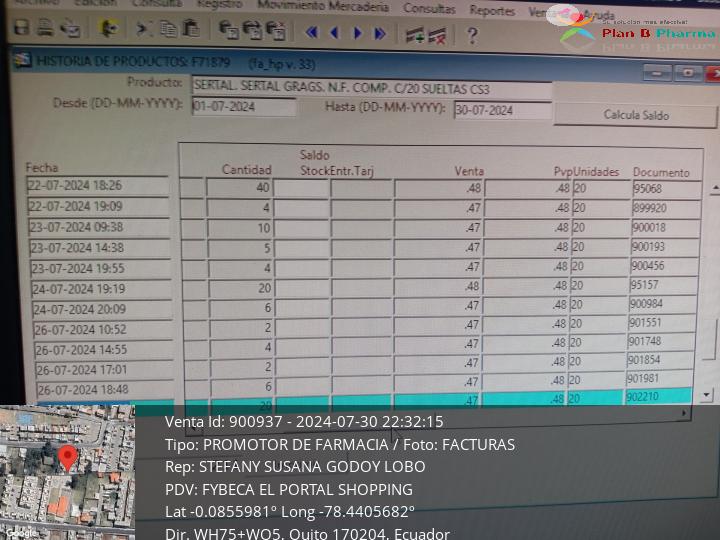Image resolution: width=720 pixels, height=540 pixels.
Task: Select the Fecha row 26-07-2024 14:55
Action: tap(105, 349)
